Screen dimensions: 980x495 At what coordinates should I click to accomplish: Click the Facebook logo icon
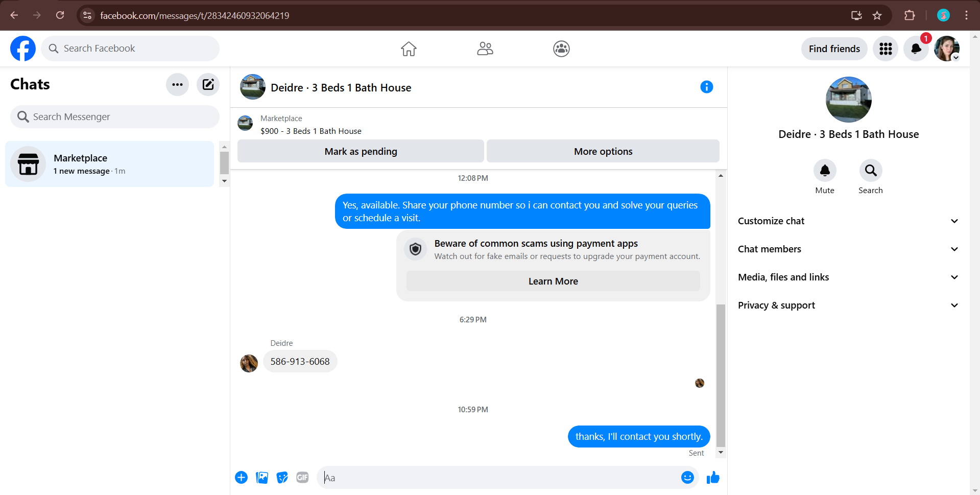click(x=23, y=49)
